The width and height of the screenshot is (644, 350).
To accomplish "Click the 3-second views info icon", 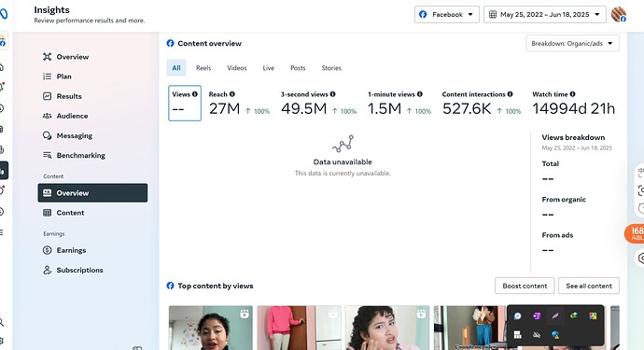I will (x=332, y=94).
